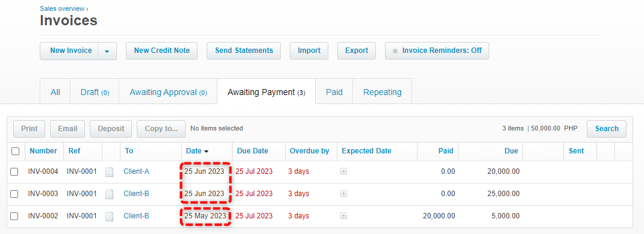Sort by Overdue by column header

(309, 151)
